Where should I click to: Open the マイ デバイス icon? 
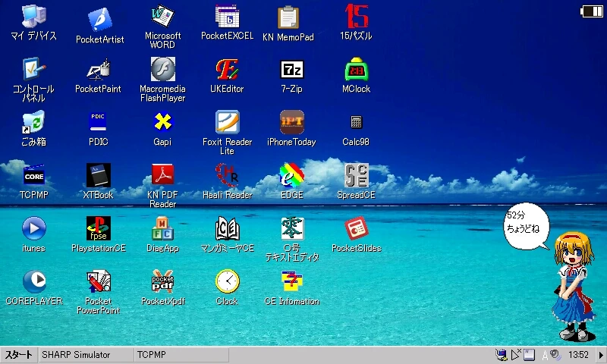[x=34, y=17]
